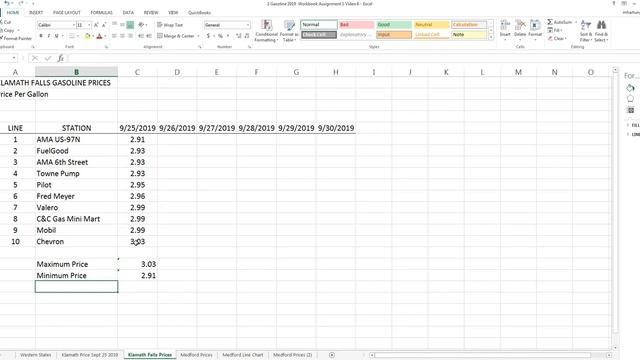
Task: Click AutoSum
Action: point(560,22)
